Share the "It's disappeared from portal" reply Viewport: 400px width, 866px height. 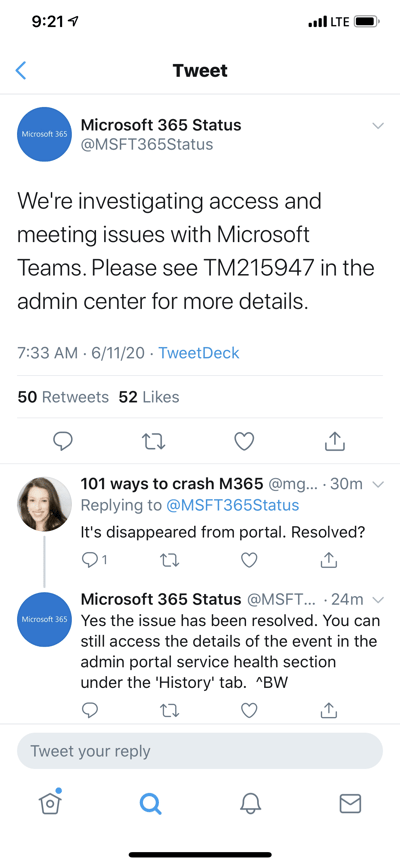click(328, 559)
